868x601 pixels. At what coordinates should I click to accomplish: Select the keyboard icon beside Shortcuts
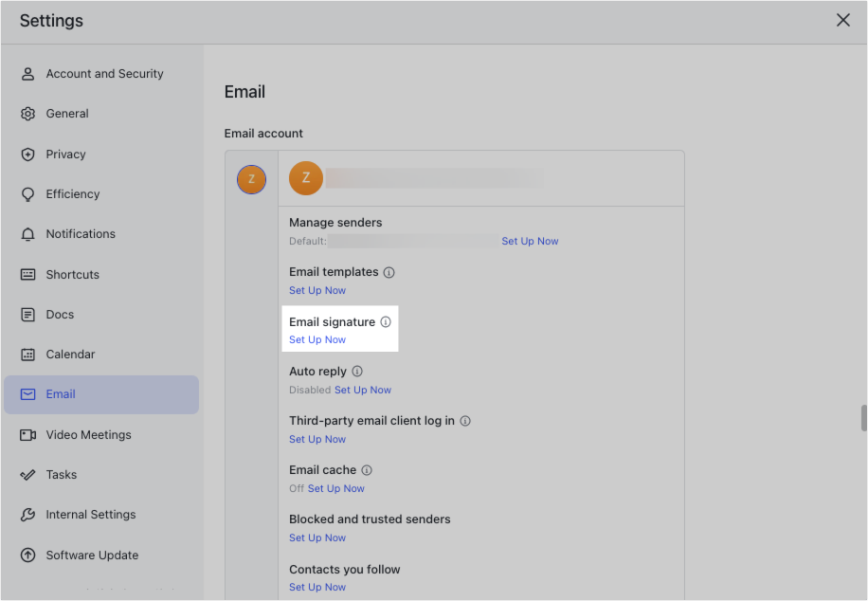click(x=28, y=274)
